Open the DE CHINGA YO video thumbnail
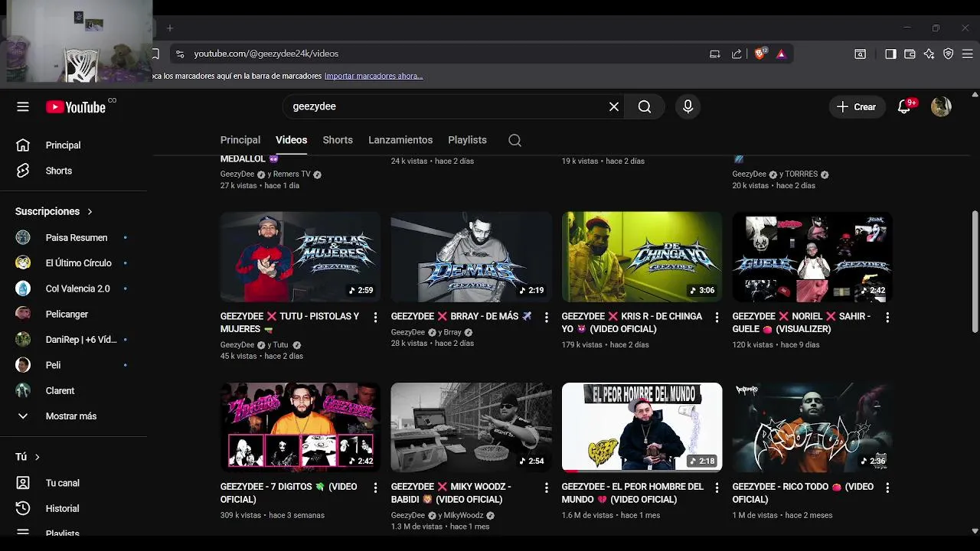Image resolution: width=980 pixels, height=551 pixels. click(642, 257)
